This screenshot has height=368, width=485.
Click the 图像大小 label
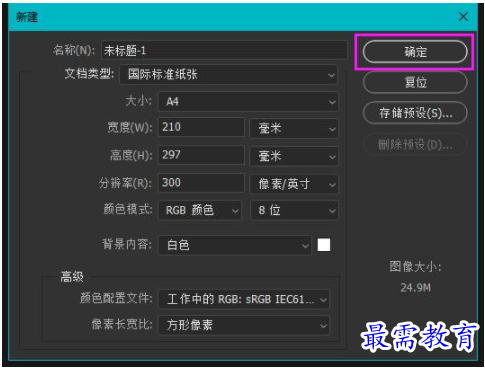coord(415,267)
